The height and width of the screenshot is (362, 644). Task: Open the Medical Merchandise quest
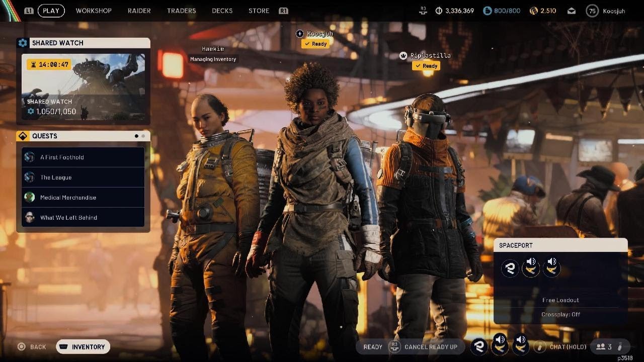83,198
